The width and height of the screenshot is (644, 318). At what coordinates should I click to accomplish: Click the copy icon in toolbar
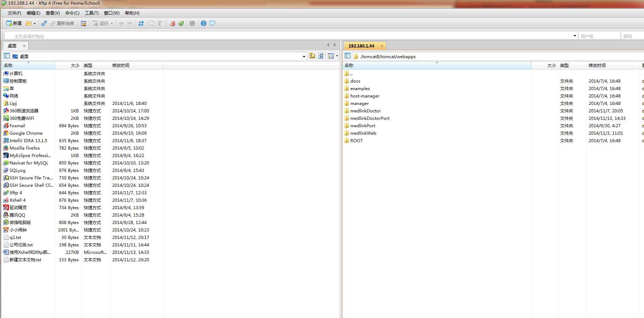point(152,23)
